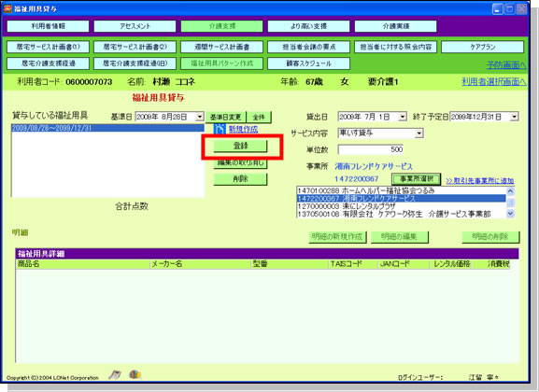Click the phone icon in the footer
539x392 pixels.
[115, 375]
